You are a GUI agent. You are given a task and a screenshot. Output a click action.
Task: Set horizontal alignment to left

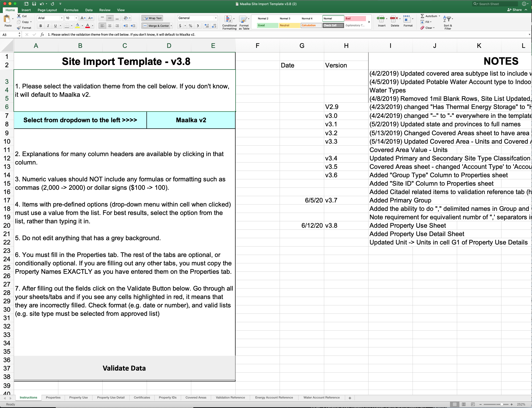point(102,26)
